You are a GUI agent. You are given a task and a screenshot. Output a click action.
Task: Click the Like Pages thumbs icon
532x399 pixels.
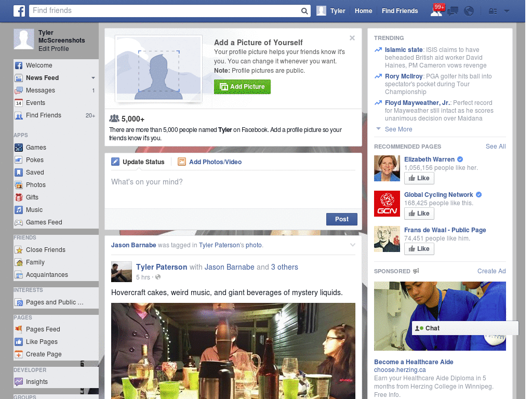coord(19,342)
